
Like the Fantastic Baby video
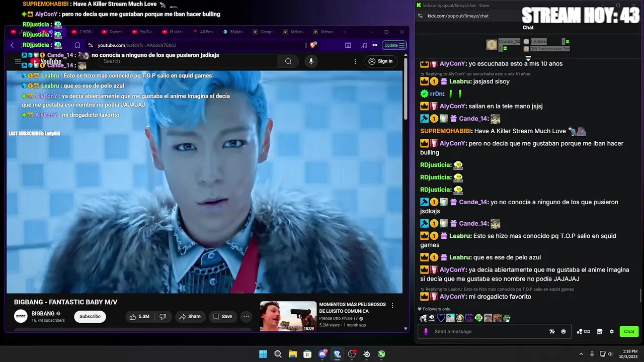coord(139,316)
